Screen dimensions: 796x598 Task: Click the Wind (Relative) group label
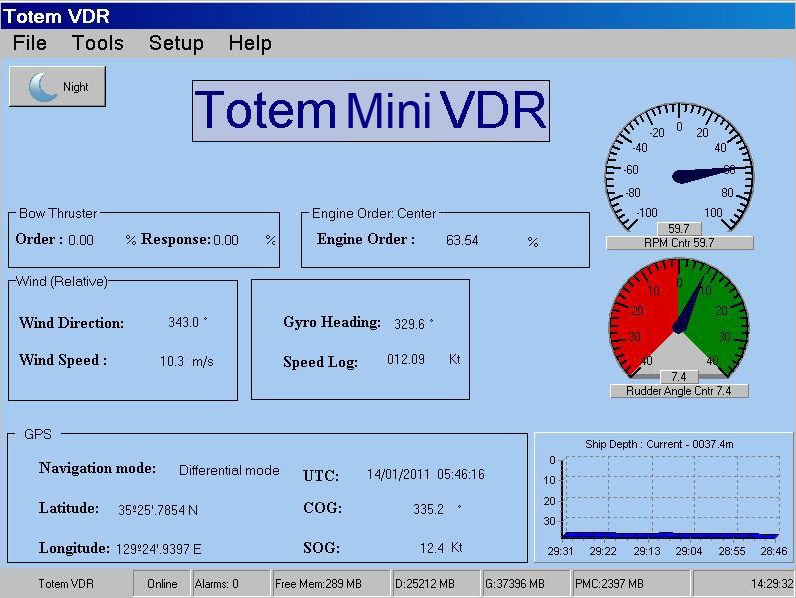pos(61,281)
